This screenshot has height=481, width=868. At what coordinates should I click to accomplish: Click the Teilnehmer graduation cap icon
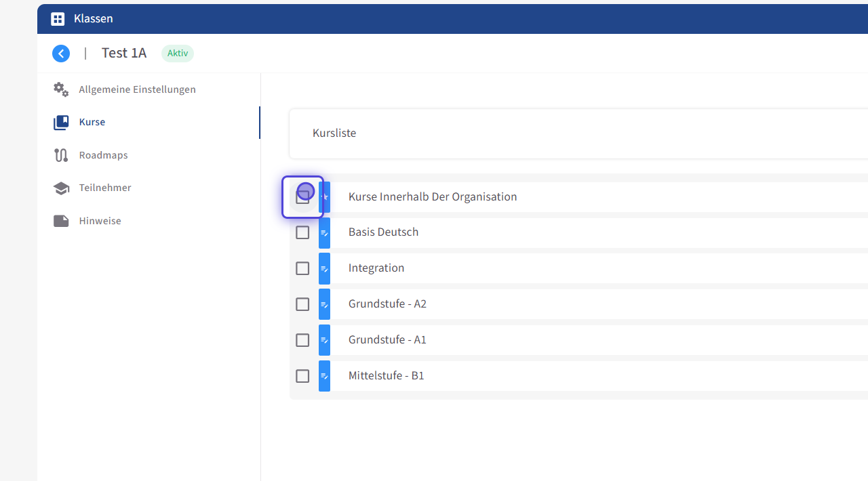click(61, 188)
